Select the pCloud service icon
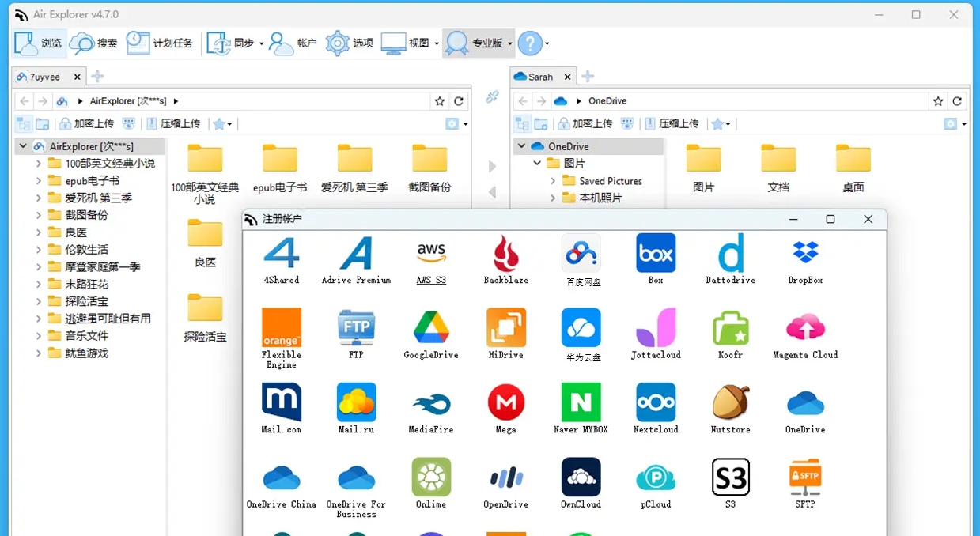The height and width of the screenshot is (536, 980). (656, 477)
